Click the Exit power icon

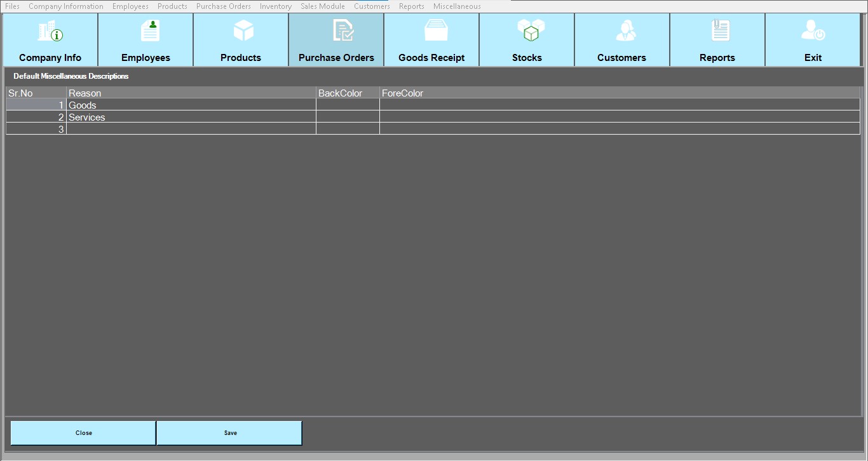[x=813, y=31]
